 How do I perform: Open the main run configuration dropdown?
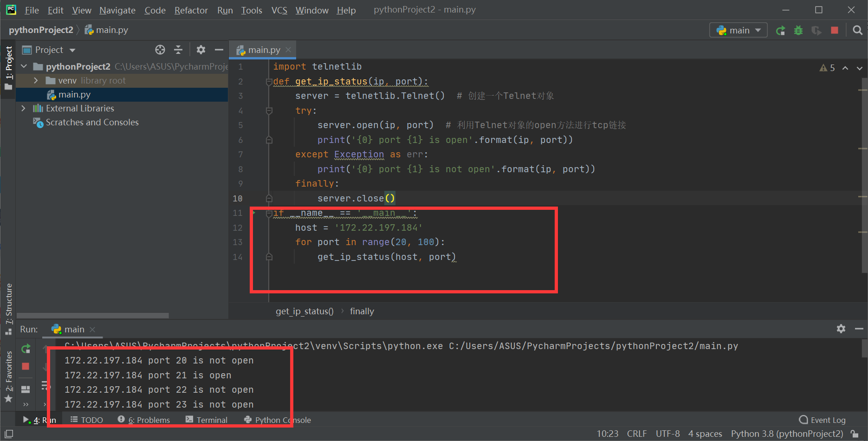[x=738, y=31]
